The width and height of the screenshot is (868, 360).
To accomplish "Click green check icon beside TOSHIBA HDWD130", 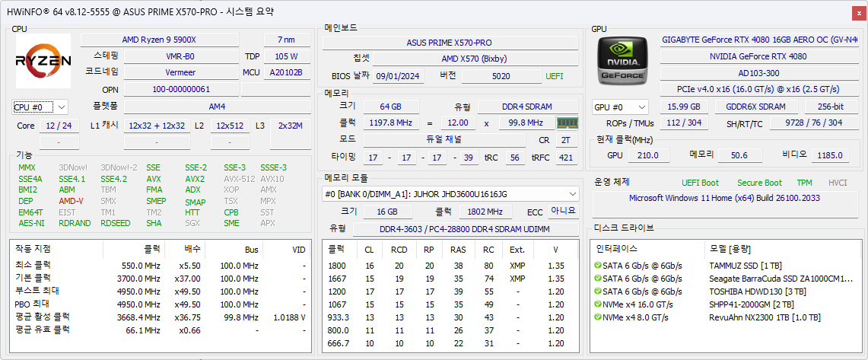I will pos(597,292).
